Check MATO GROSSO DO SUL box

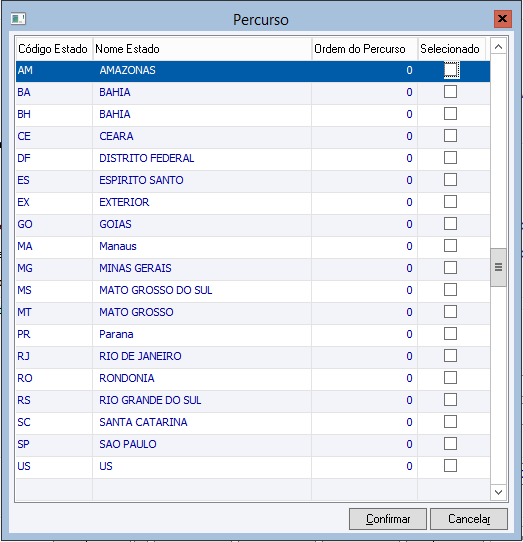[450, 290]
